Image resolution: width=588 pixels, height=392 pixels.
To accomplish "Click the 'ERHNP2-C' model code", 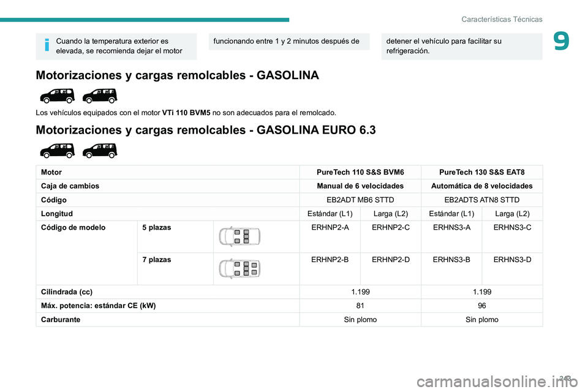I will [x=391, y=227].
